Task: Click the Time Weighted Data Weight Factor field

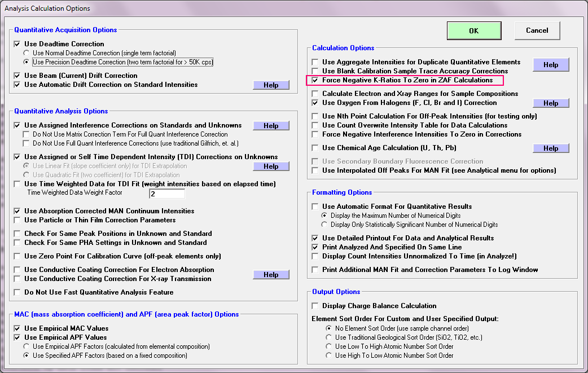Action: [x=166, y=194]
